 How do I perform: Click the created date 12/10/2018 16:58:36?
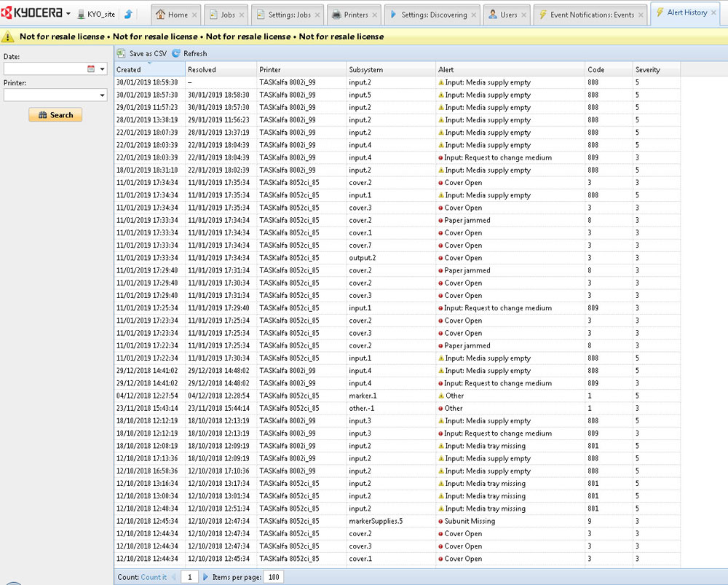pyautogui.click(x=147, y=471)
